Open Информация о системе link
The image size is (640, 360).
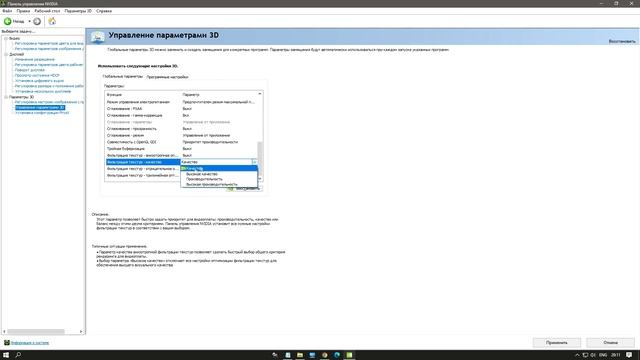(30, 343)
